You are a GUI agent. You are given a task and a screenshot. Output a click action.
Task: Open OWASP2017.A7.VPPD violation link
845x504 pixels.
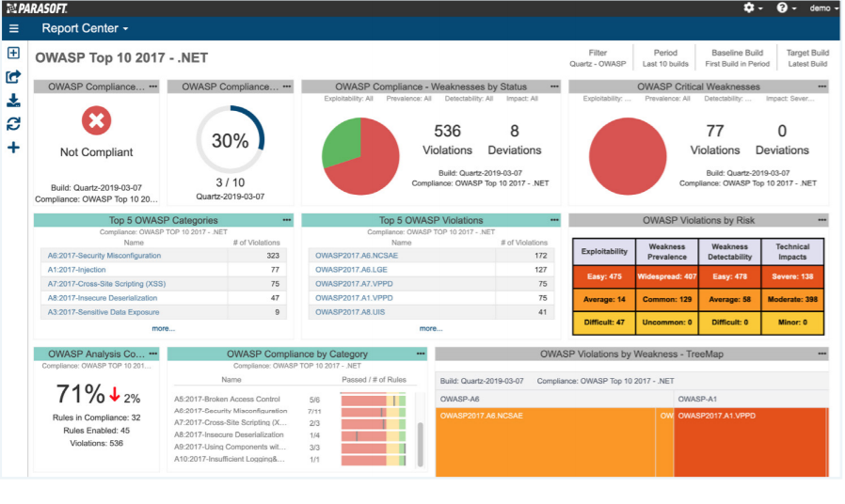(x=354, y=283)
